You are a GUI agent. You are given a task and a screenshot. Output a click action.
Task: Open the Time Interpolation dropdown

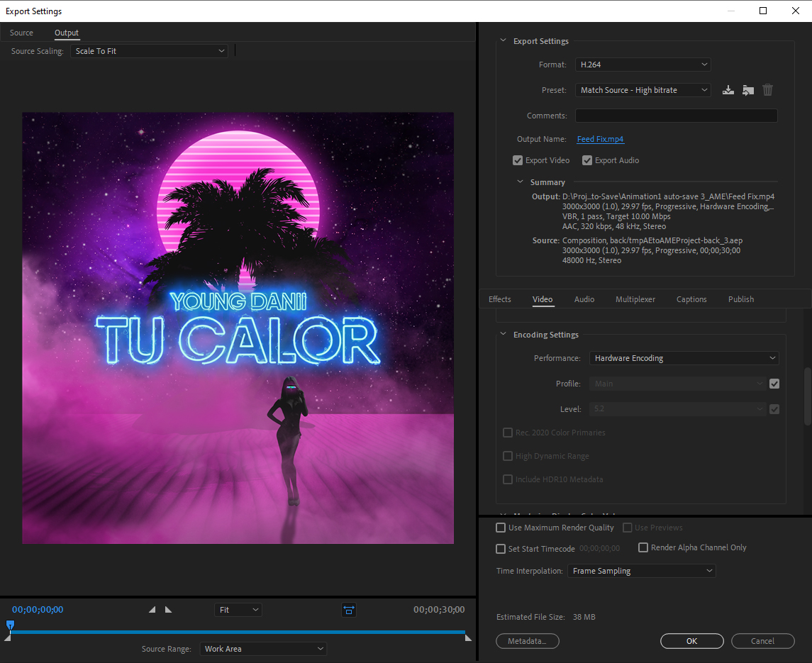pos(641,571)
